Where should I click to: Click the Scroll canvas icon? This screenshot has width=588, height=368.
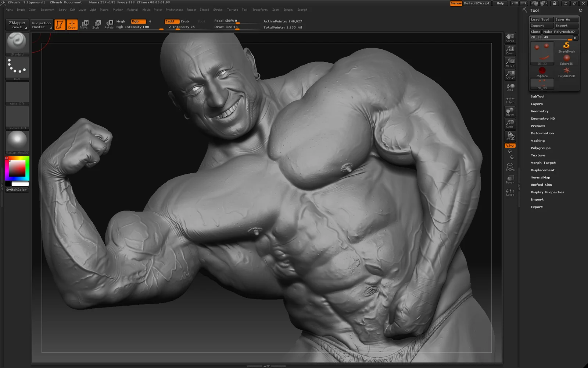point(510,38)
